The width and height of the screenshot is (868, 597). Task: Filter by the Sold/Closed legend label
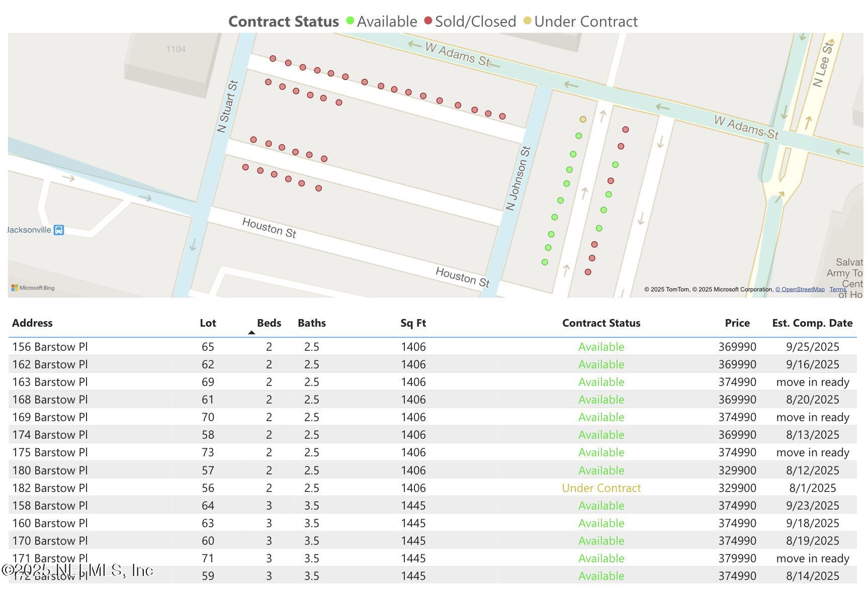click(x=475, y=22)
